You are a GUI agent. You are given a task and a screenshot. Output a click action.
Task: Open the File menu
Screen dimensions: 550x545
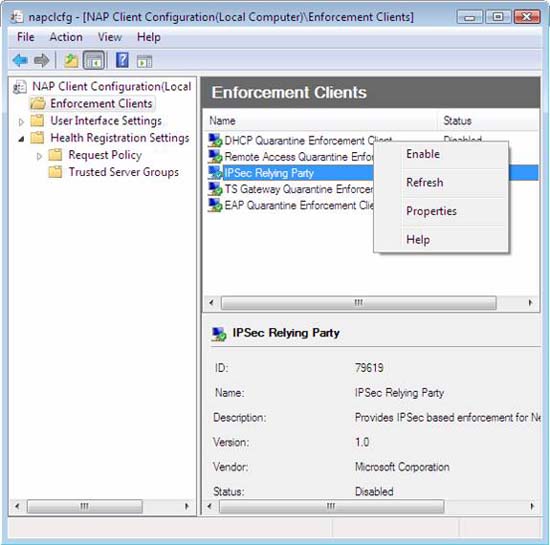coord(26,37)
